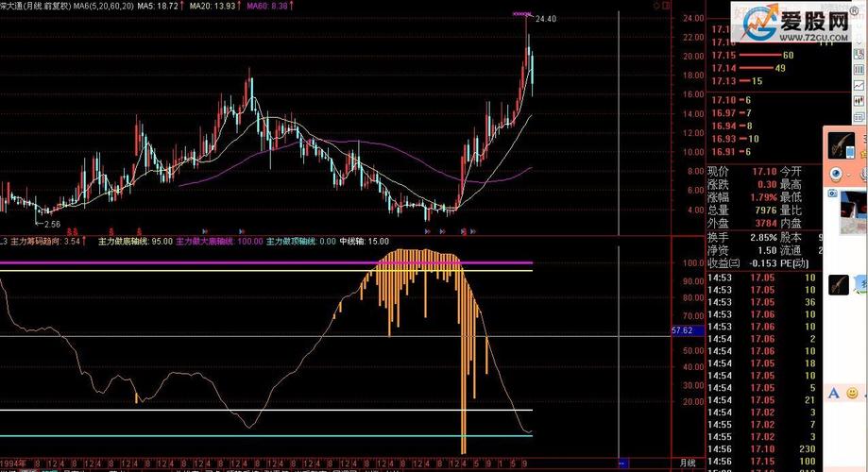Screen dimensions: 868x472
Task: Click the contact avatar at chat top
Action: 842,145
